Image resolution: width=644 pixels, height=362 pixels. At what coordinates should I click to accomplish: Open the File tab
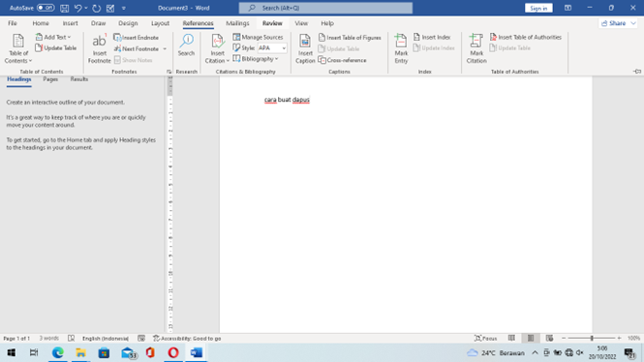13,23
